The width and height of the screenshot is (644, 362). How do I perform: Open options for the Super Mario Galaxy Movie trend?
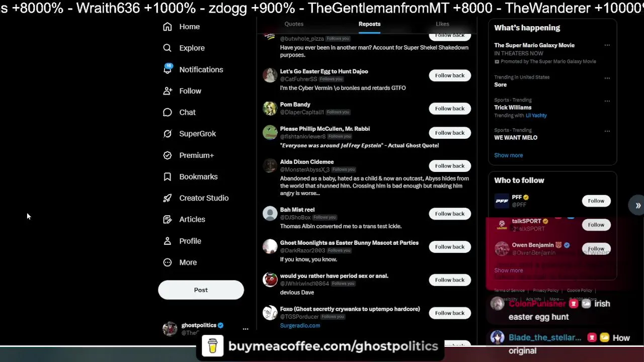pos(607,45)
